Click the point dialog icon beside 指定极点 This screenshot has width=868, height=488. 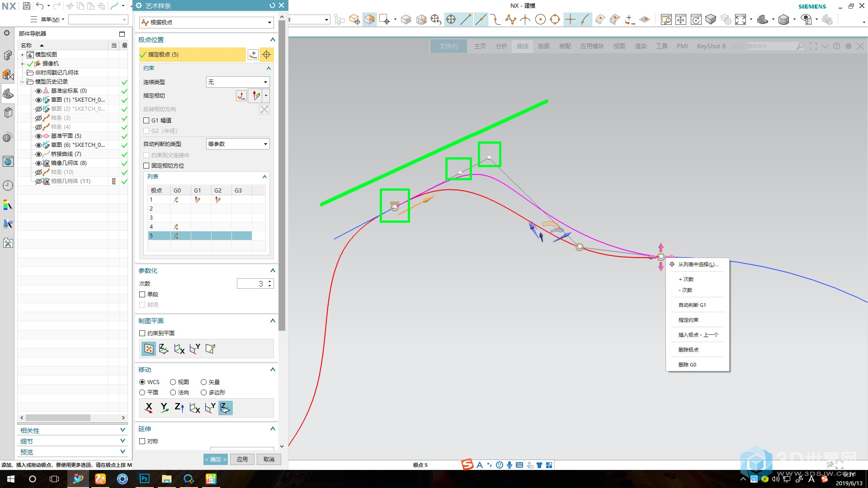pyautogui.click(x=253, y=55)
